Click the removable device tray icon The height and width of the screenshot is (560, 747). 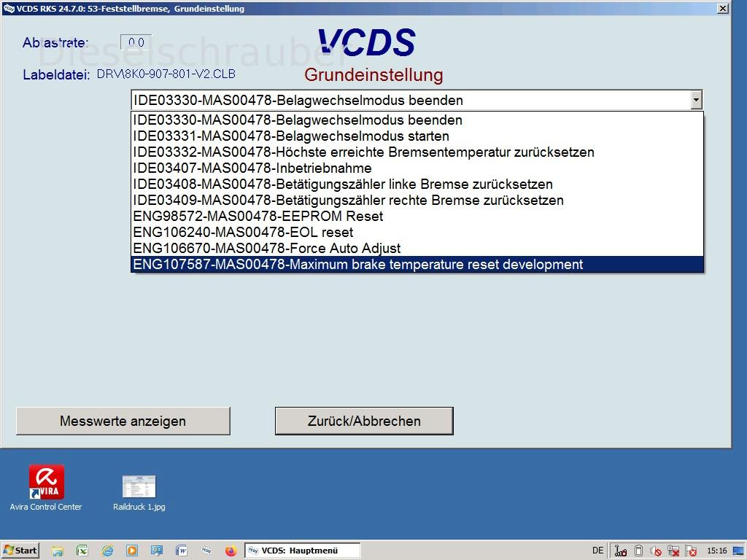(639, 551)
